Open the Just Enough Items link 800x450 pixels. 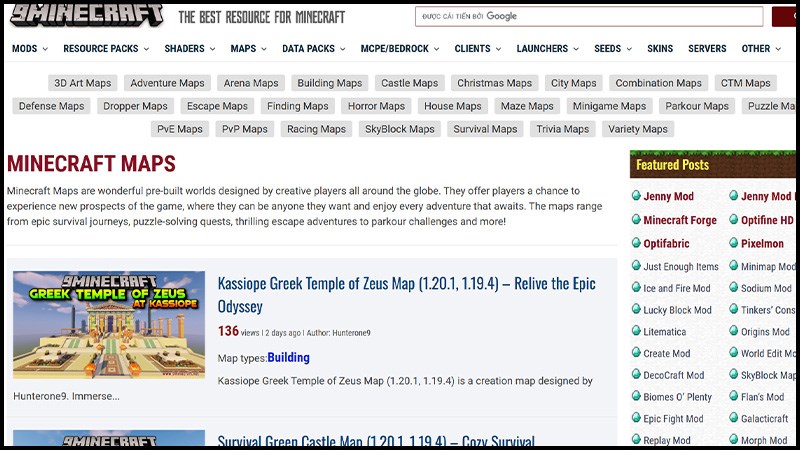tap(681, 266)
